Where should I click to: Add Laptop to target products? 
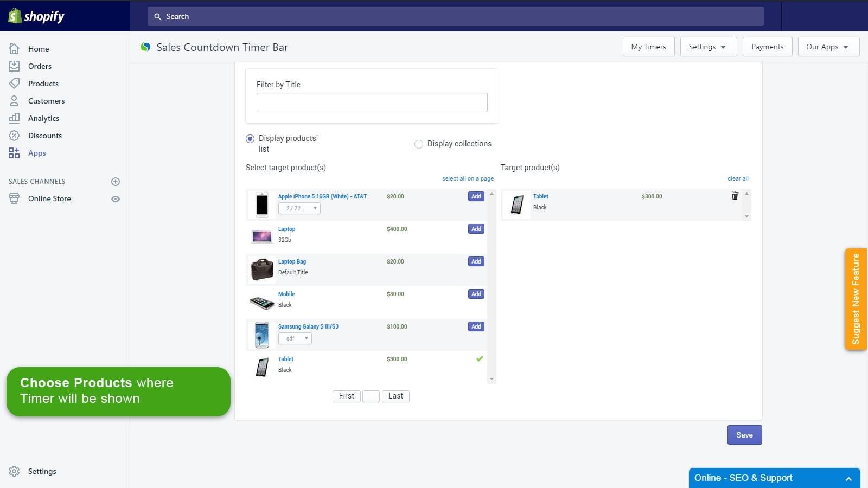coord(476,229)
